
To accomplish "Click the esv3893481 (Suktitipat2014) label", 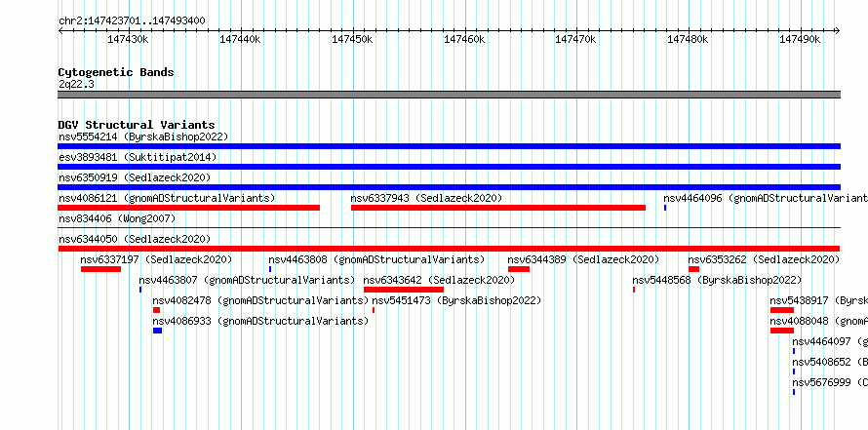I will click(x=138, y=157).
